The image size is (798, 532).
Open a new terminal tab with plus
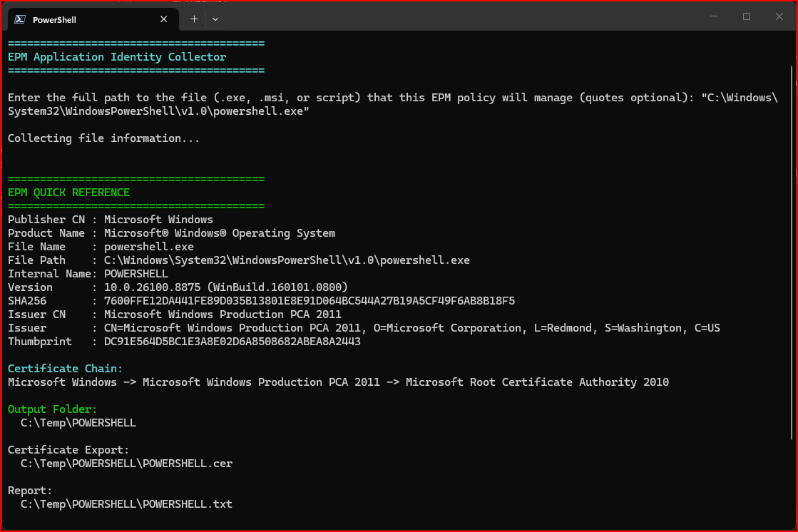[194, 19]
